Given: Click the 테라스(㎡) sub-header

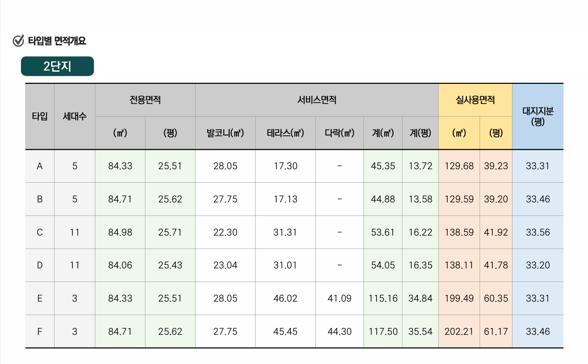Looking at the screenshot, I should tap(285, 133).
